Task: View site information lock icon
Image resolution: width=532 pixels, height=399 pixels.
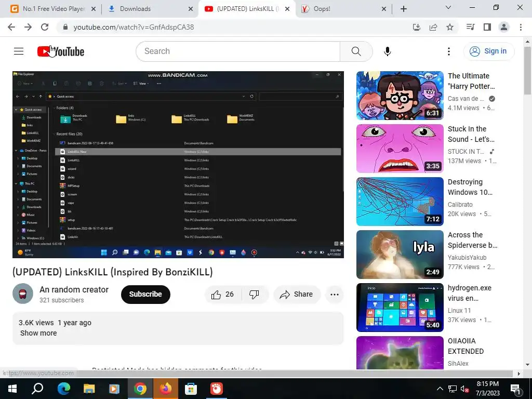Action: [65, 27]
